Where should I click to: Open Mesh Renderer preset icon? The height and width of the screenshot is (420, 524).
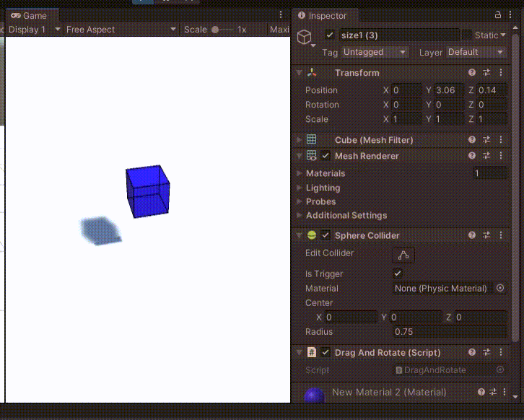click(486, 155)
